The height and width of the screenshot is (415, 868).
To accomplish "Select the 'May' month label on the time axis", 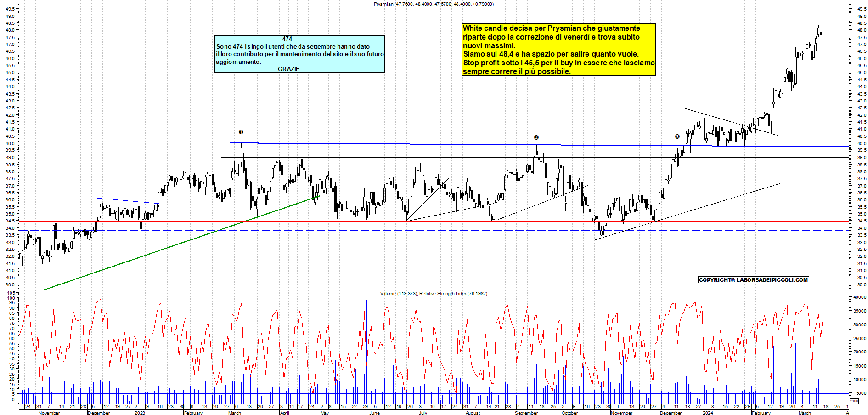I will point(325,413).
